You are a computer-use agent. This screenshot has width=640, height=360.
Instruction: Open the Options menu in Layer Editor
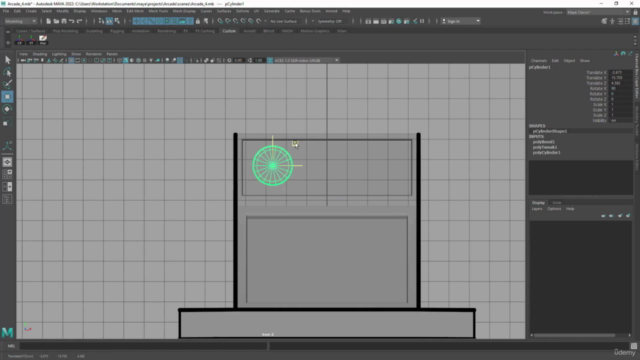click(x=554, y=209)
